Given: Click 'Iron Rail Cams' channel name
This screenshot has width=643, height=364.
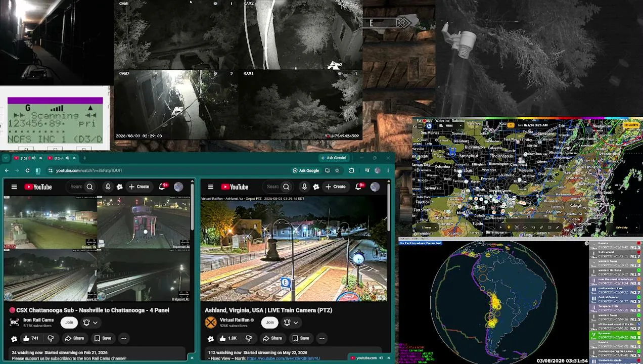Looking at the screenshot, I should click(x=38, y=320).
